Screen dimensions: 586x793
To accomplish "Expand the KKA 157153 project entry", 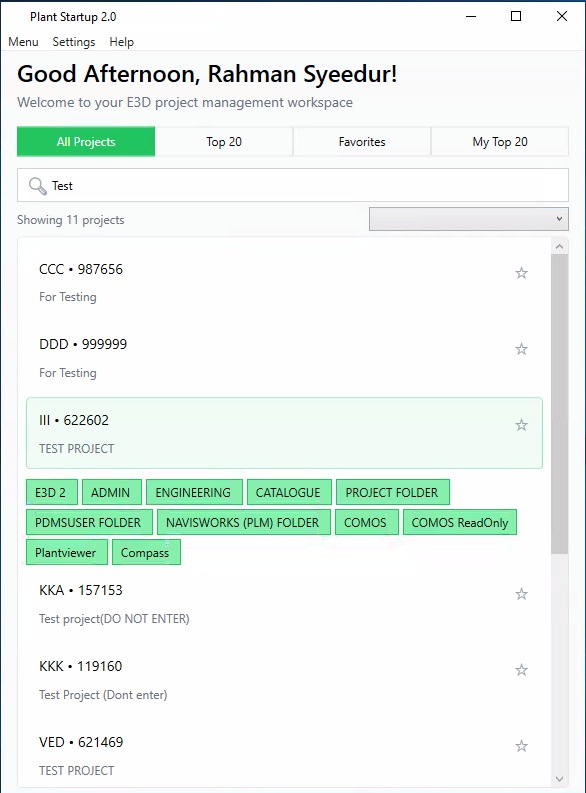I will coord(284,604).
